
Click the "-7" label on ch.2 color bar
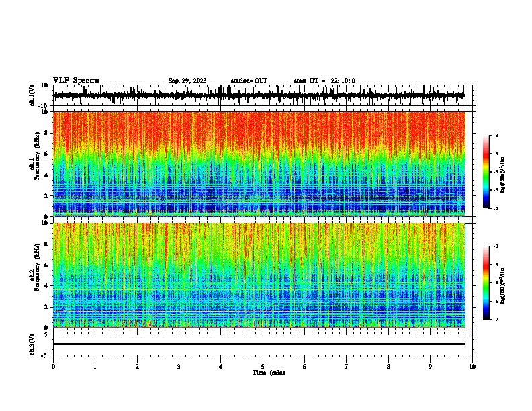[495, 319]
